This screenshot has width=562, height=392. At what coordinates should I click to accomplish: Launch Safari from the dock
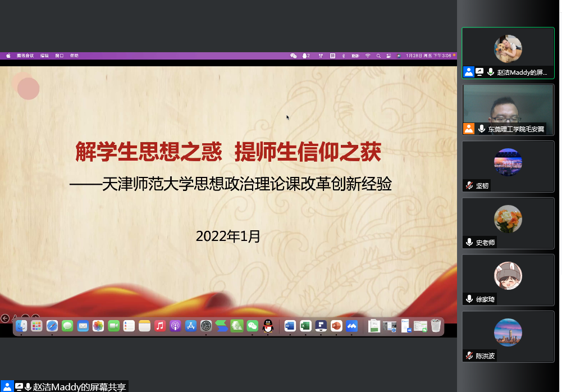click(52, 326)
